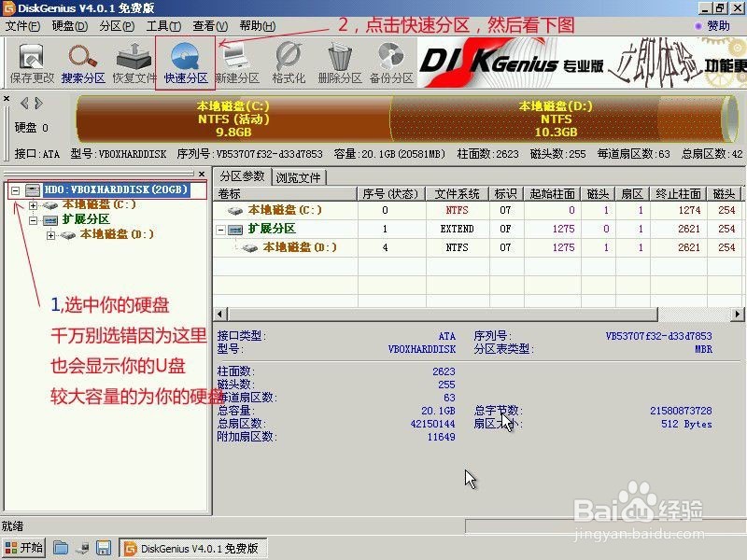Open the 工具 menu

(163, 25)
